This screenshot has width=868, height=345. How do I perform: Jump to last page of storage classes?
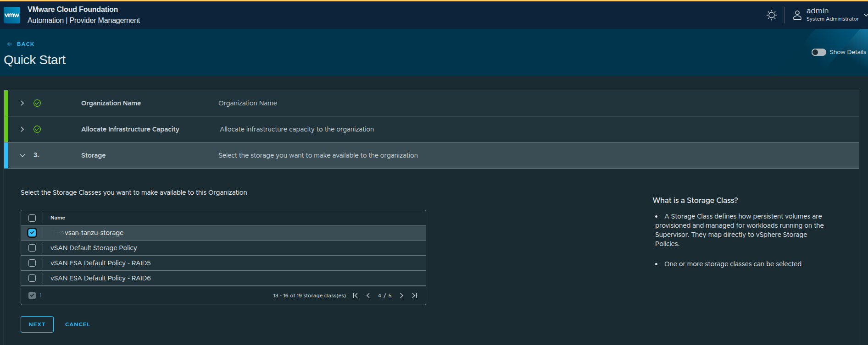coord(415,296)
